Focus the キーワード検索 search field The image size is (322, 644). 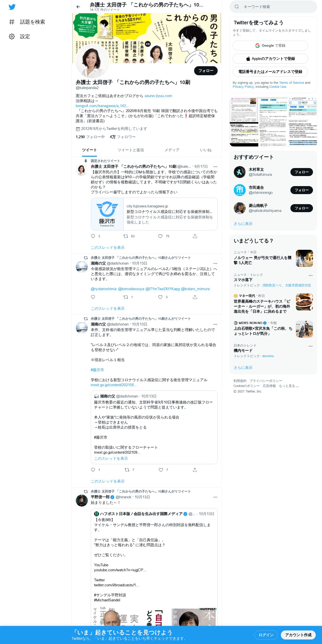(x=273, y=7)
